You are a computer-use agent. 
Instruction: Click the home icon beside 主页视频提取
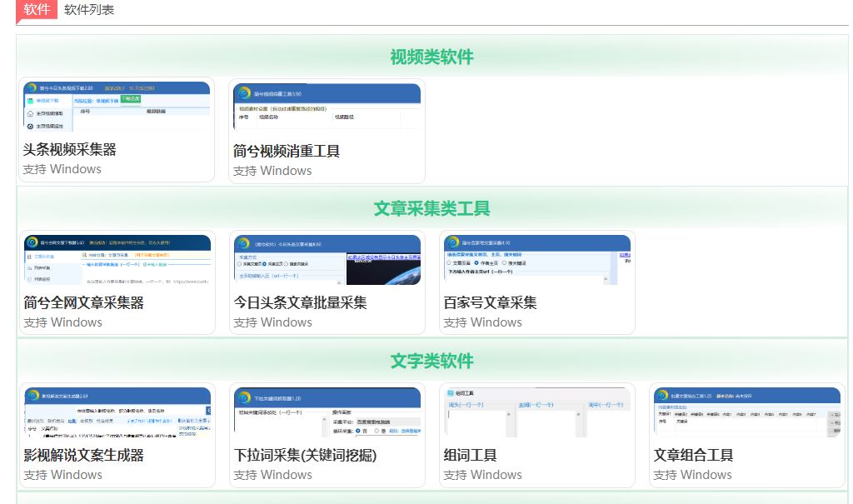31,113
